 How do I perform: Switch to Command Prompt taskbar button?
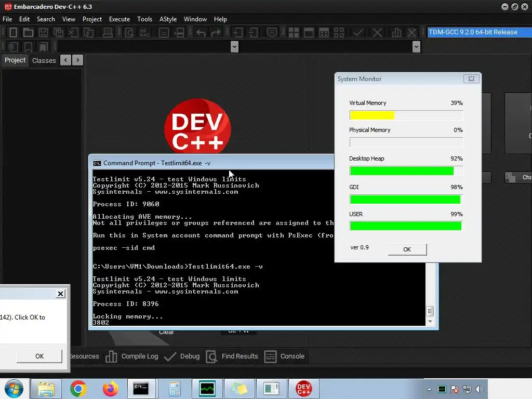point(141,389)
